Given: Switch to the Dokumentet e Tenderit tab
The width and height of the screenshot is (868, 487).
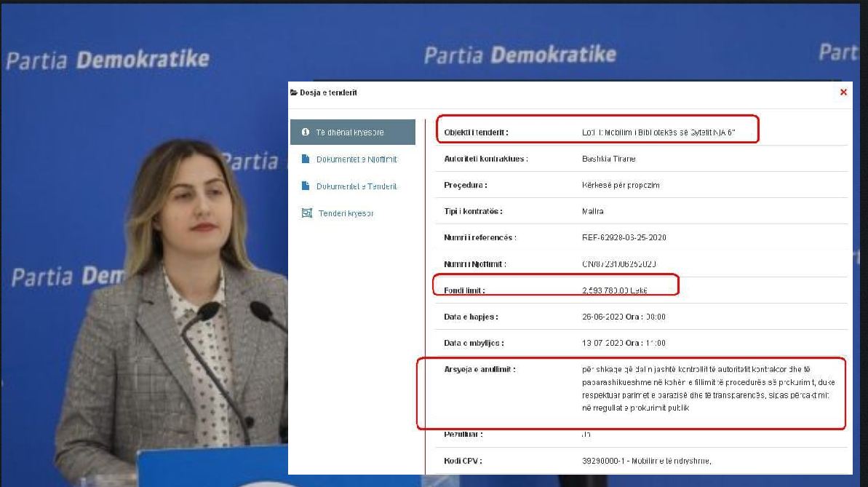Looking at the screenshot, I should 356,186.
